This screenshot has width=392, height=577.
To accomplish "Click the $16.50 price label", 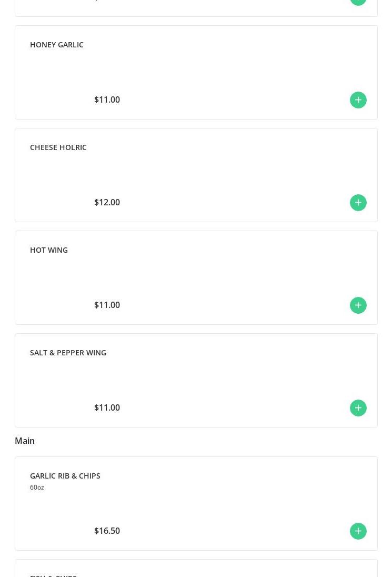I will point(107,531).
